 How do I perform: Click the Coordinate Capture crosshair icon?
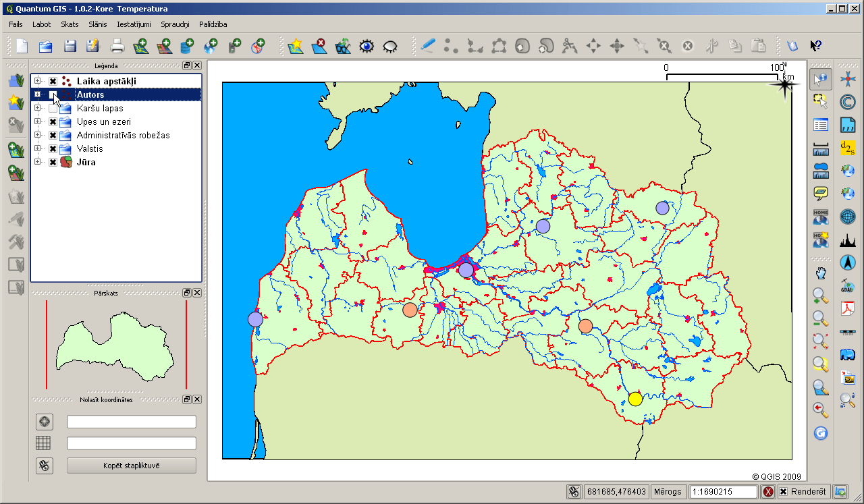tap(847, 79)
